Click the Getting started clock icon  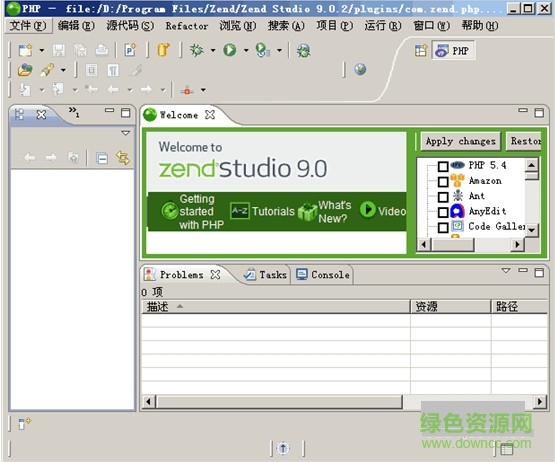click(170, 211)
